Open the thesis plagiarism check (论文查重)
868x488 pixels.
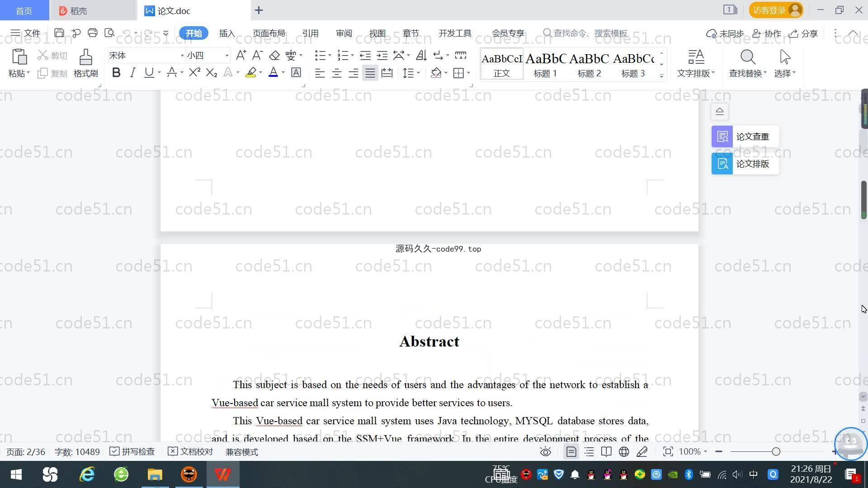coord(745,136)
